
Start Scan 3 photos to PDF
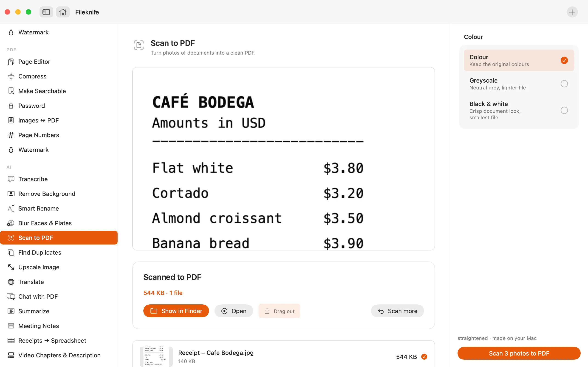(x=519, y=353)
